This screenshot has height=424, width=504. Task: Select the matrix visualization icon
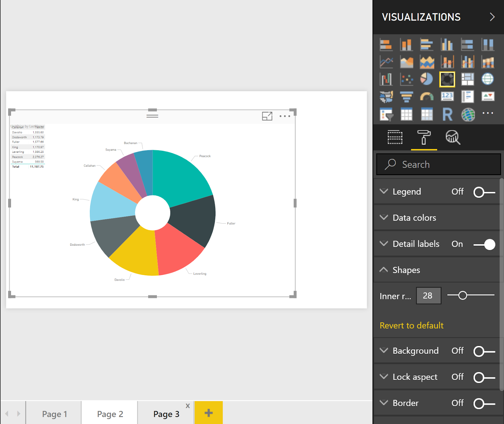click(x=427, y=114)
